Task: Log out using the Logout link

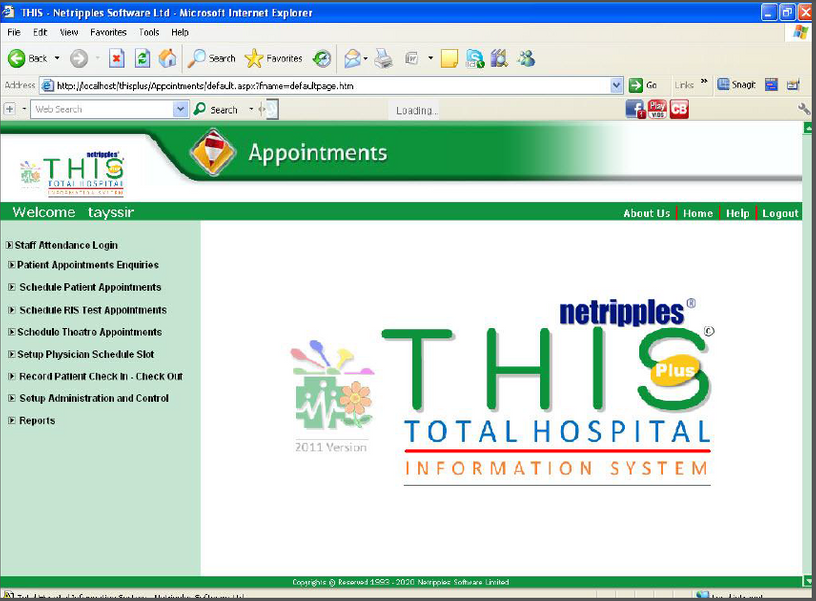Action: (780, 213)
